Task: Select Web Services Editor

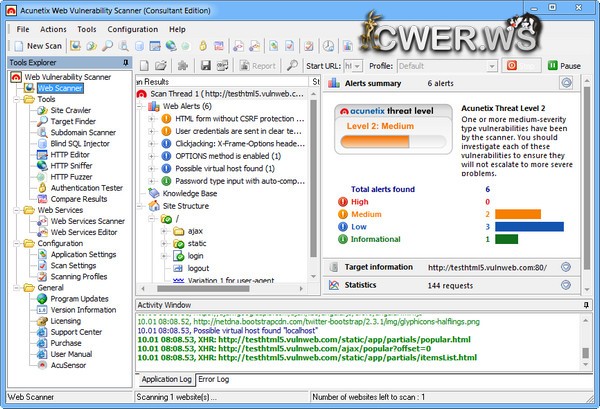Action: (x=84, y=232)
